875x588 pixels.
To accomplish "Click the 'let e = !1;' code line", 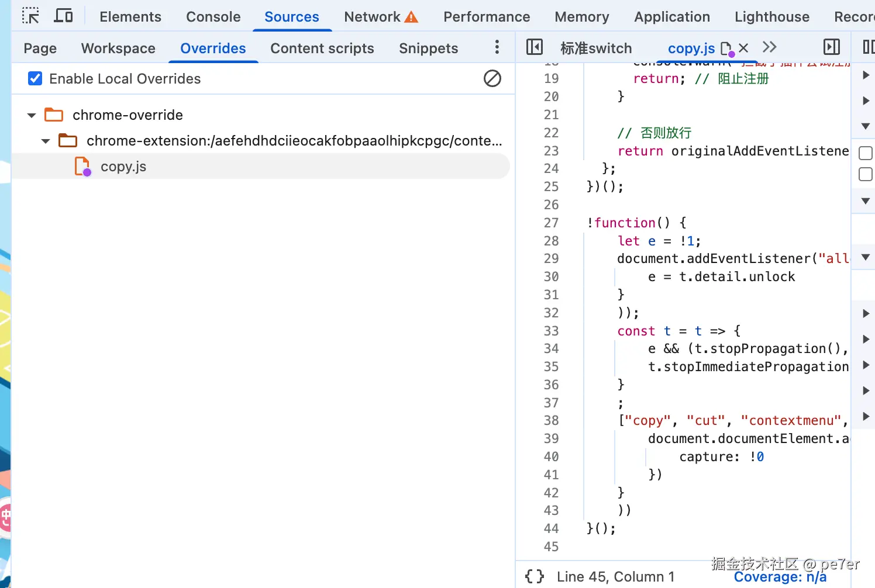I will [659, 241].
